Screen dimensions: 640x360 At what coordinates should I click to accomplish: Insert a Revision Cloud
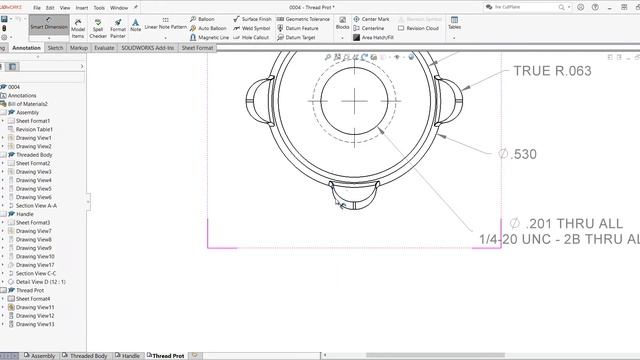(x=418, y=28)
